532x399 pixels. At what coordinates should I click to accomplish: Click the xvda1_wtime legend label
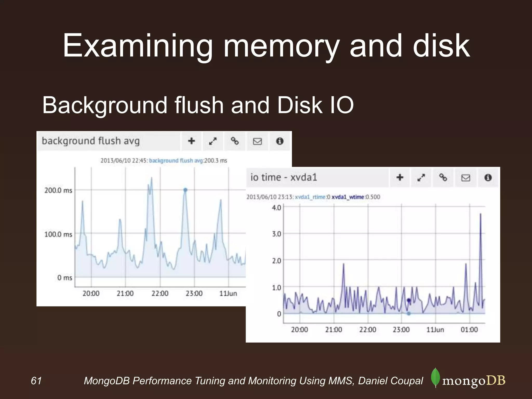click(348, 197)
